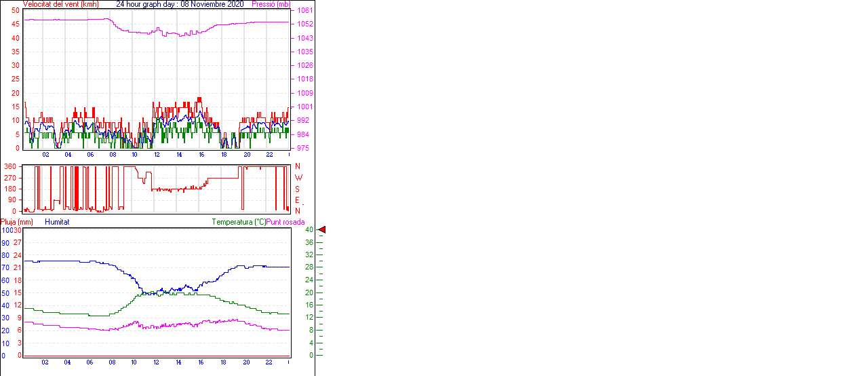Click the green 40 on temperature scale
The height and width of the screenshot is (376, 868).
(x=309, y=230)
